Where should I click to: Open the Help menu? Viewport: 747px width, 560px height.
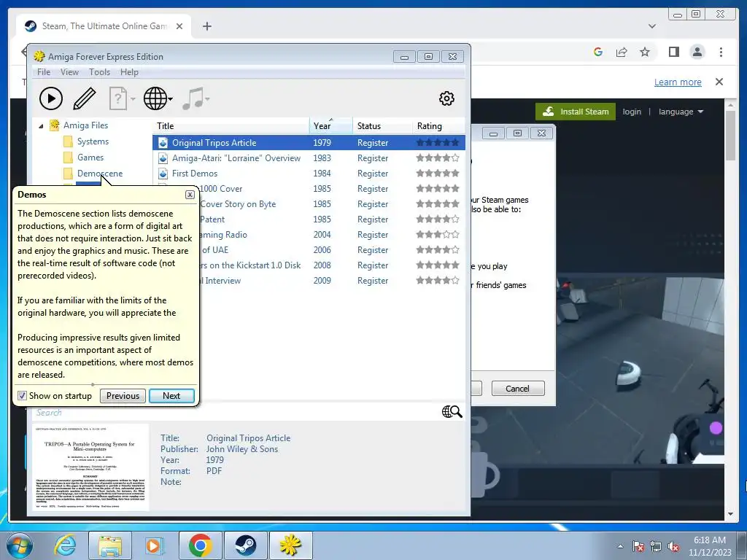pyautogui.click(x=129, y=72)
